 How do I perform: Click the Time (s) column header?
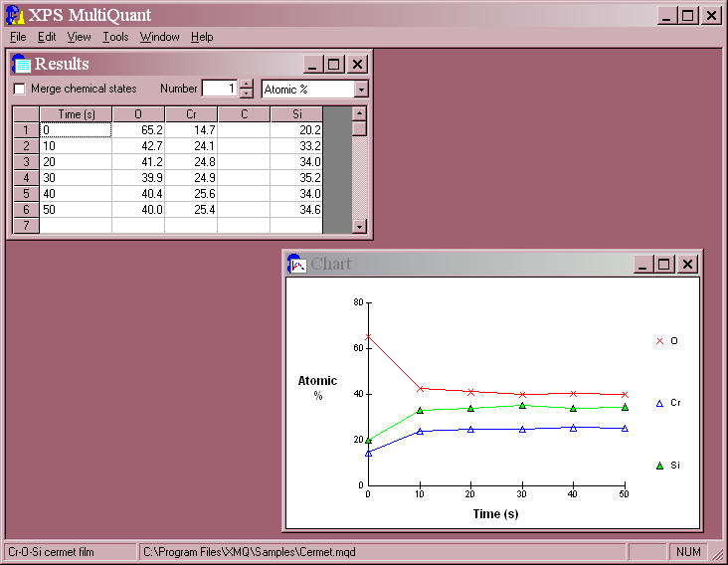pyautogui.click(x=76, y=114)
